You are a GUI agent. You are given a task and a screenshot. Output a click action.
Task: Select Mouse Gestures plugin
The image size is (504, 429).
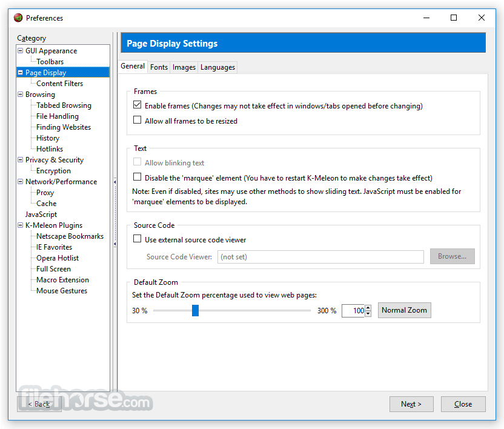(62, 291)
